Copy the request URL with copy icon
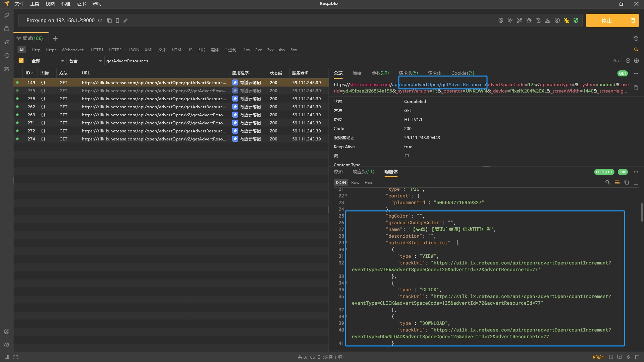The width and height of the screenshot is (644, 362). pyautogui.click(x=636, y=88)
